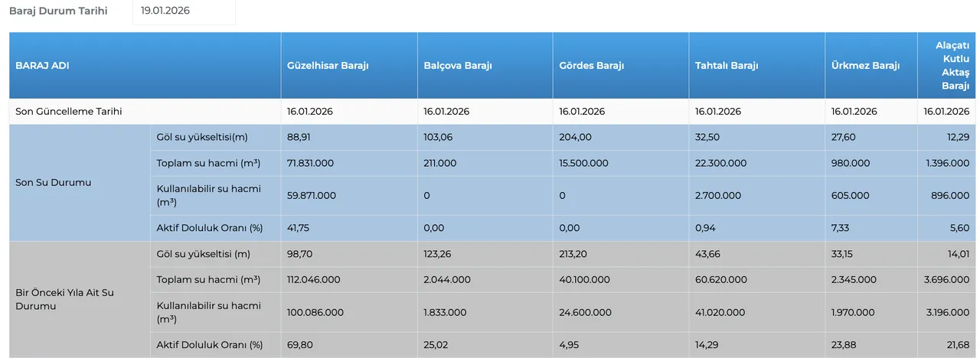Select Gördes's 24.600.000 previous-year usable volume
This screenshot has width=980, height=358.
(585, 312)
